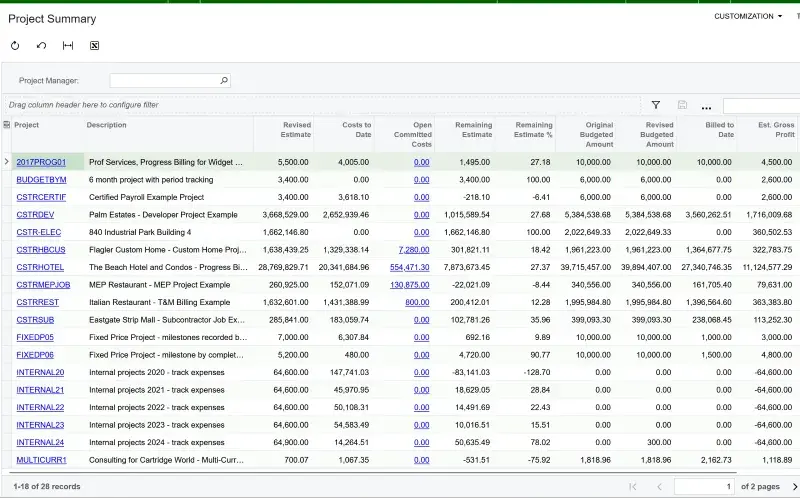Viewport: 800px width, 498px height.
Task: Open committed costs 130,875.00 link
Action: pyautogui.click(x=410, y=285)
